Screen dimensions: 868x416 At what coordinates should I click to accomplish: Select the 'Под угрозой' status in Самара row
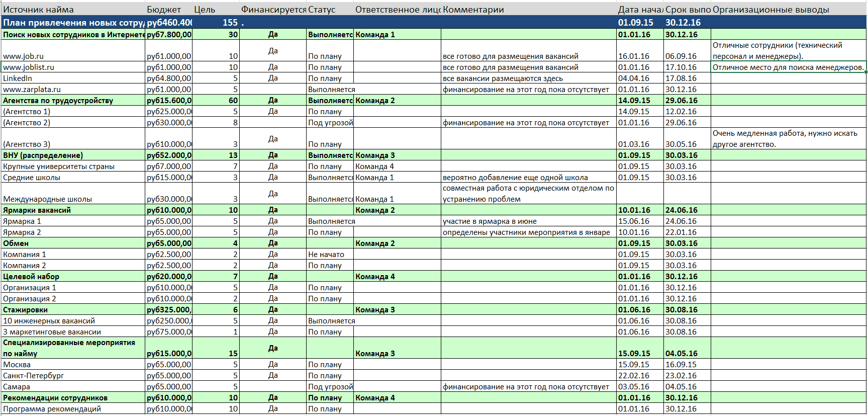(x=330, y=386)
